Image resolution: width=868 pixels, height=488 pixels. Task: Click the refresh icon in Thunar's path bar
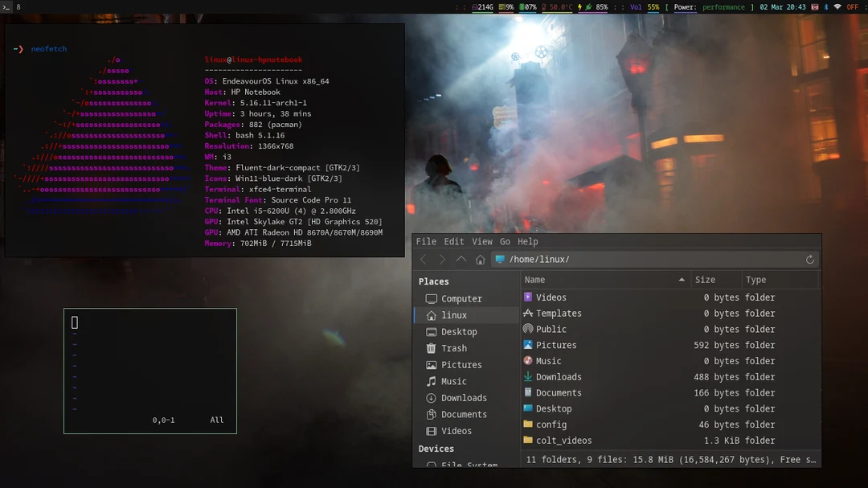[x=810, y=259]
